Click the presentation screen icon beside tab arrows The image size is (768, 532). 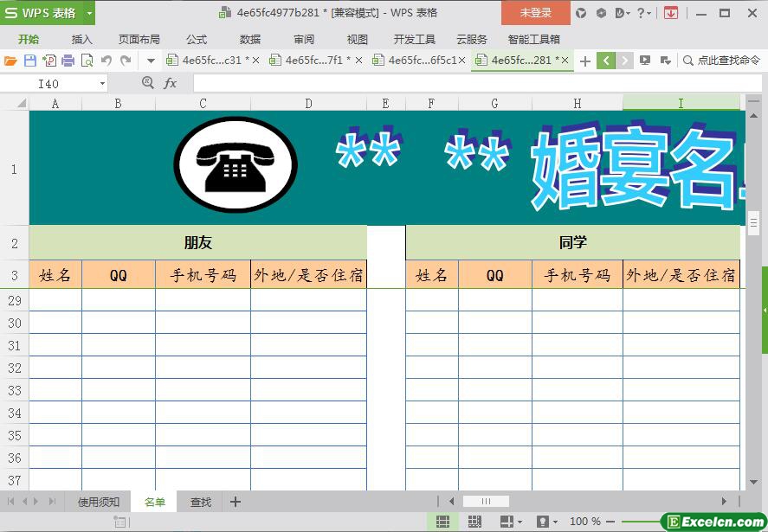(x=645, y=61)
